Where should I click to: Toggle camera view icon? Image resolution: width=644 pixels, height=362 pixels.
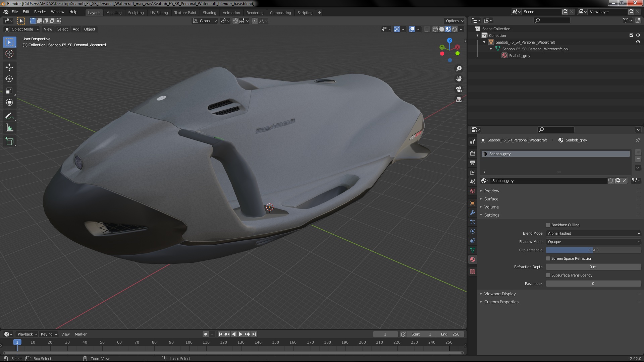click(459, 89)
